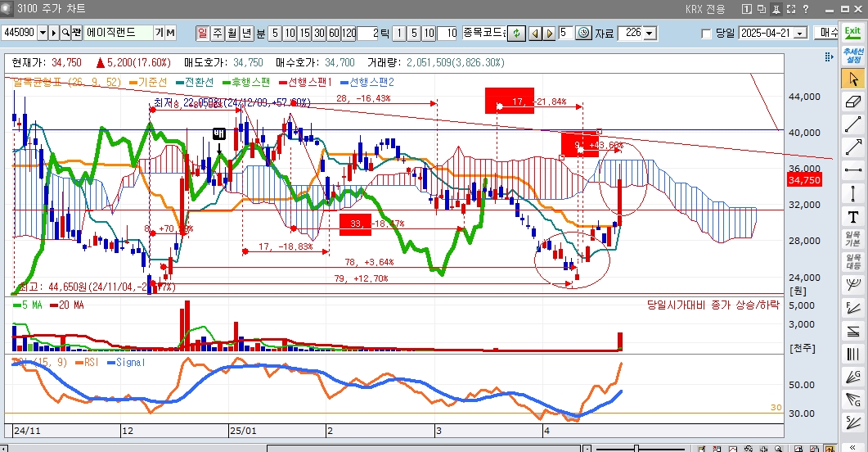
Task: Select the eraser tool in sidebar
Action: [x=853, y=102]
